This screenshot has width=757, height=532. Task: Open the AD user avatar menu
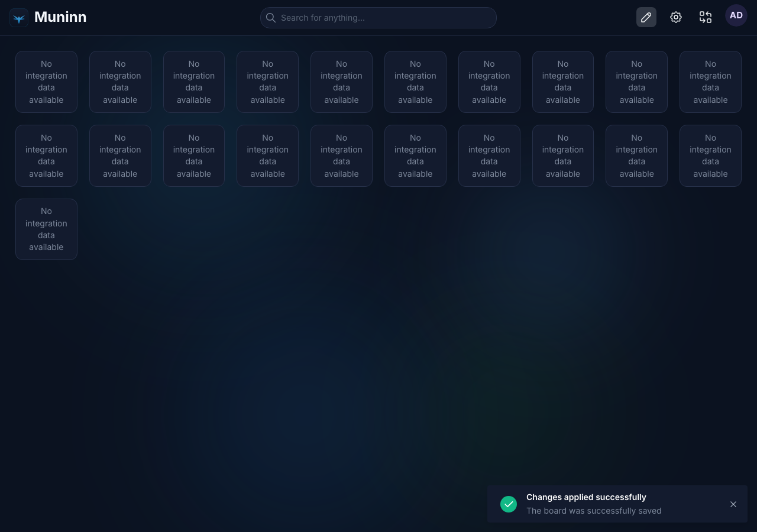(x=736, y=16)
